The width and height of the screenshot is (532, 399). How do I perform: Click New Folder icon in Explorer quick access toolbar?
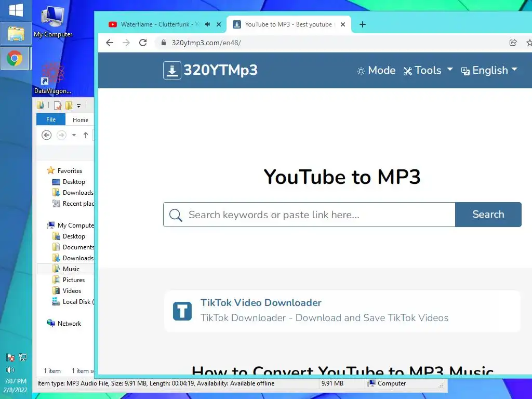click(69, 105)
